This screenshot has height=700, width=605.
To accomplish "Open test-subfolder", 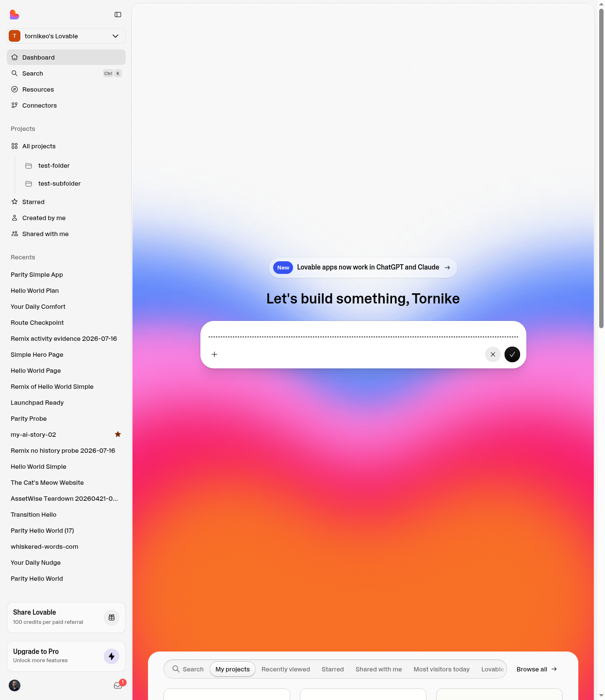I will [x=73, y=183].
